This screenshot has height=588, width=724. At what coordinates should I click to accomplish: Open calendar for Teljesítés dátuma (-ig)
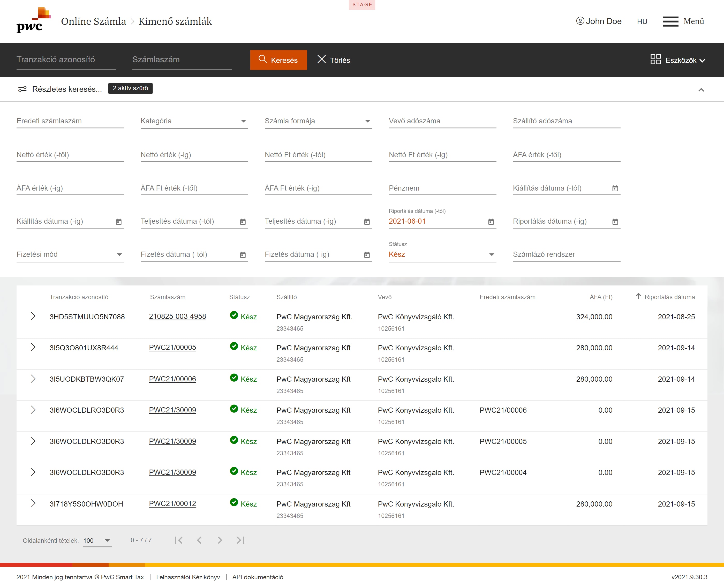tap(367, 222)
